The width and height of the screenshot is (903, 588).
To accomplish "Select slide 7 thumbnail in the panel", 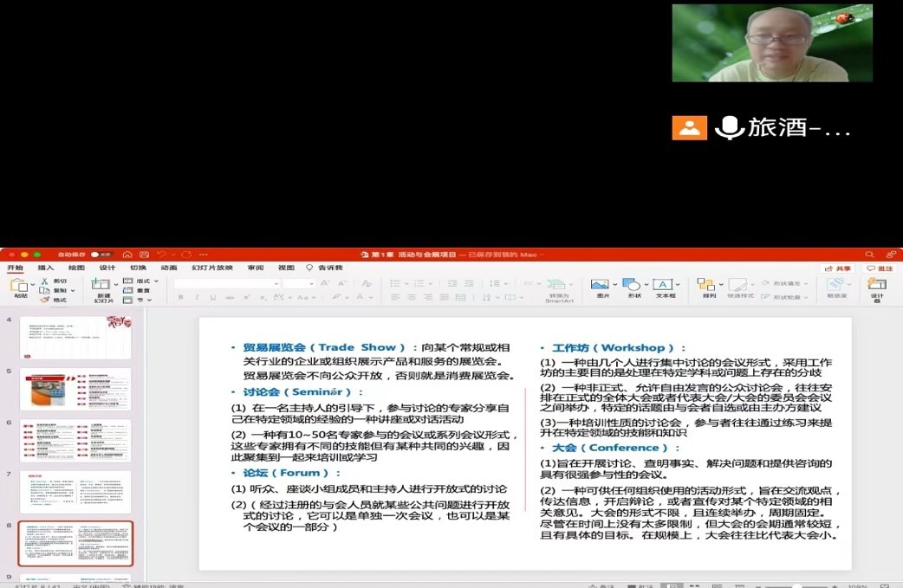I will tap(75, 491).
